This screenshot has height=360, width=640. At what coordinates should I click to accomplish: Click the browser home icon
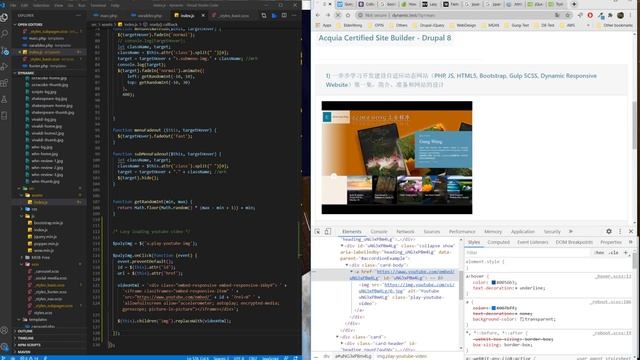pyautogui.click(x=348, y=15)
